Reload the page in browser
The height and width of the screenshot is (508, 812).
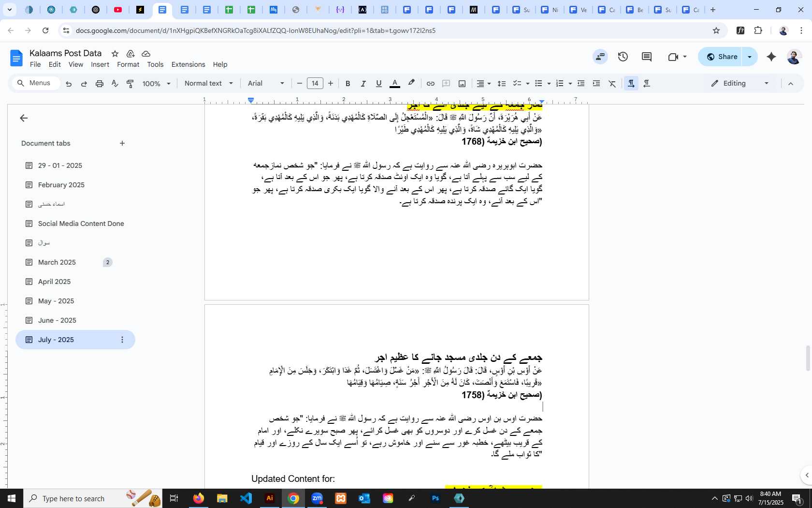tap(45, 30)
